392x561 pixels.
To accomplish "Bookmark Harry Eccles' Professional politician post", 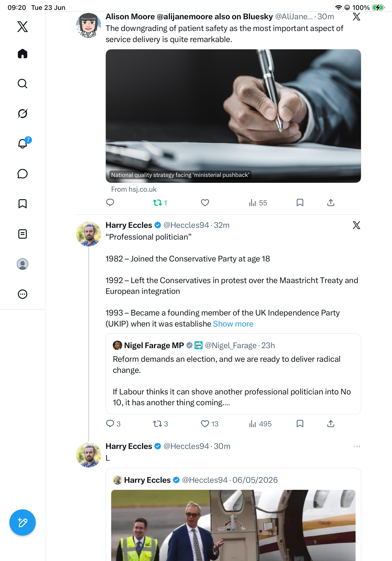I will click(300, 424).
